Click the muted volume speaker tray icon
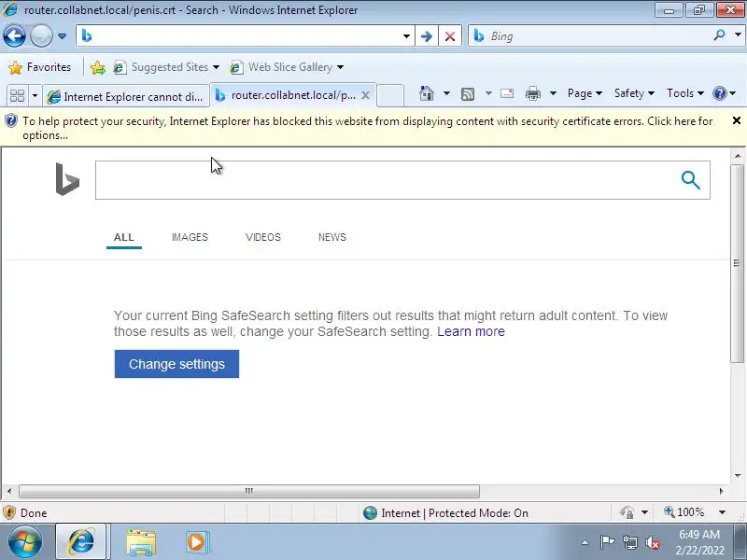The image size is (747, 560). tap(652, 542)
